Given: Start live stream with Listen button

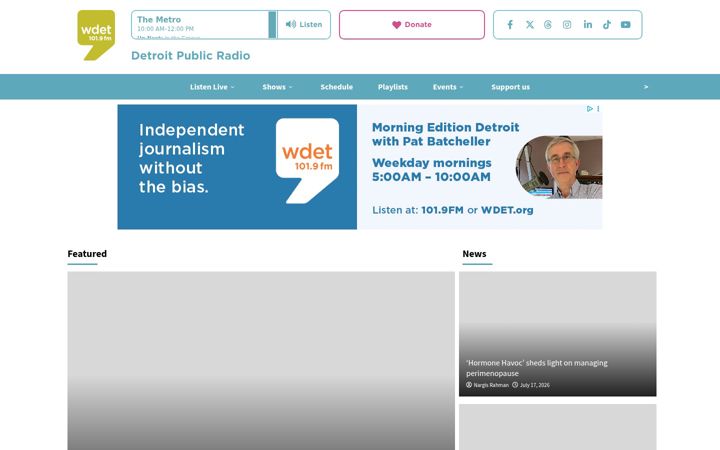Looking at the screenshot, I should coord(304,25).
